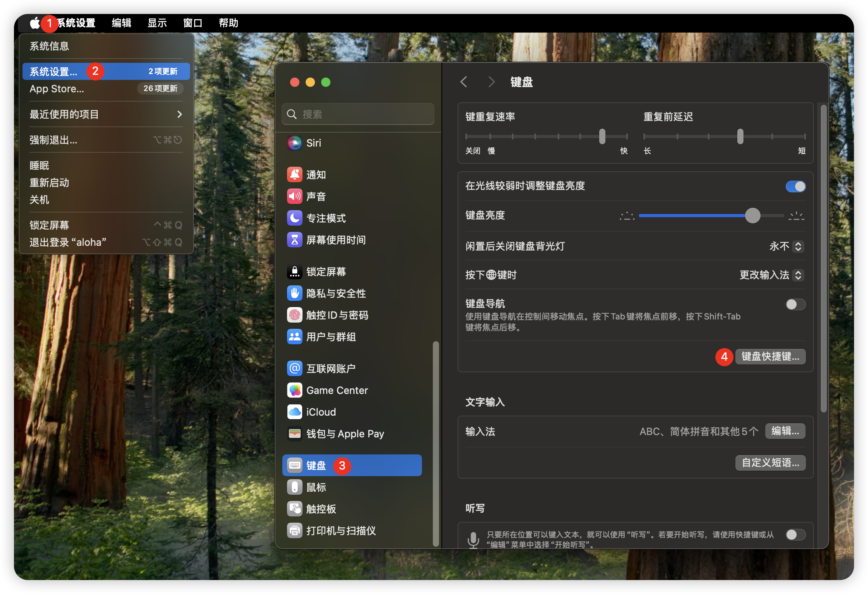Open 专注模式 moon icon
The image size is (868, 594).
(295, 218)
